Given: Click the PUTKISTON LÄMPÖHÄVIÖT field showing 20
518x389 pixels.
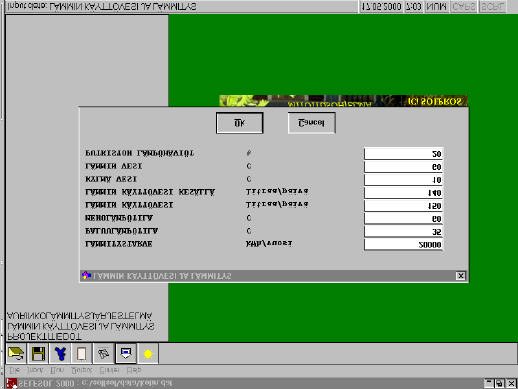Looking at the screenshot, I should (x=403, y=154).
